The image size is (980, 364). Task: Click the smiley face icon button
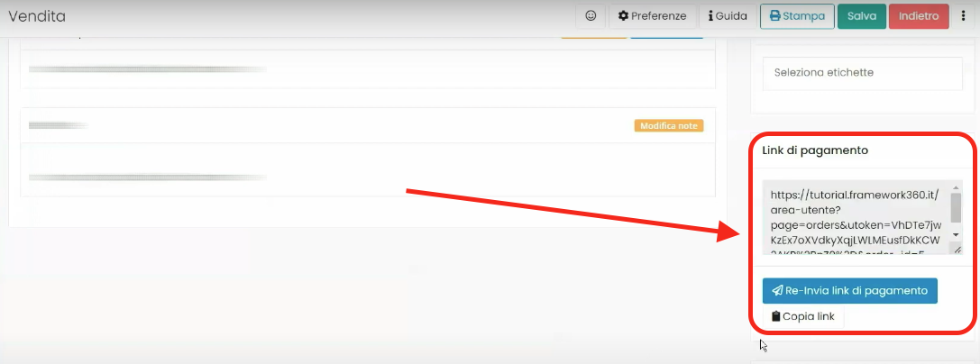click(x=591, y=16)
